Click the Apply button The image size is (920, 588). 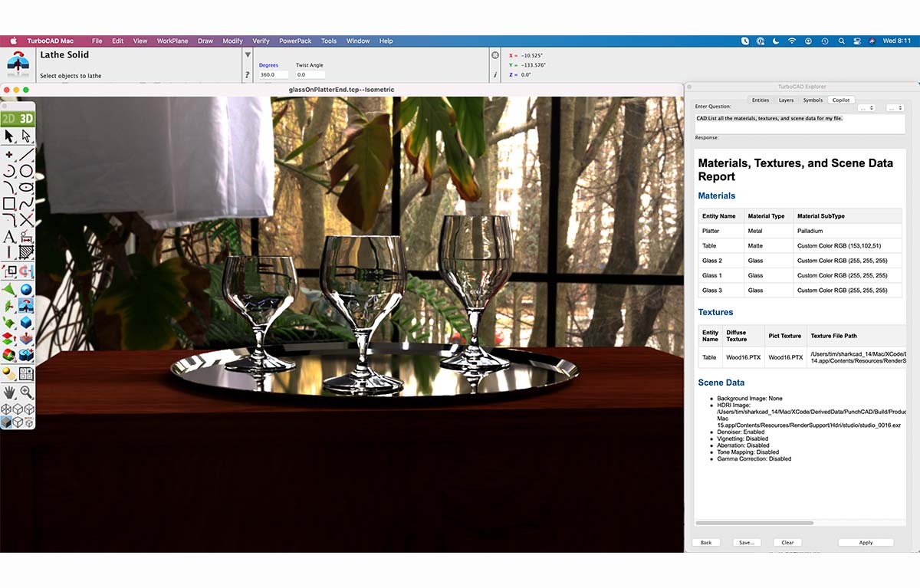click(866, 542)
